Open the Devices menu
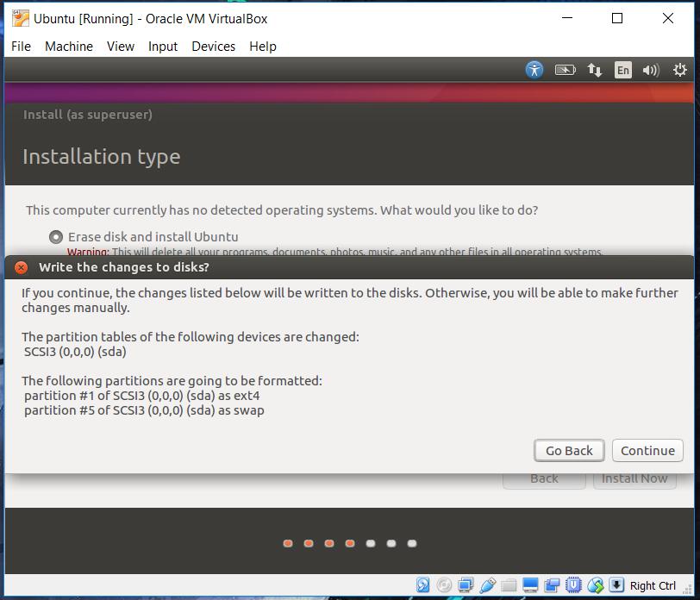 (214, 47)
